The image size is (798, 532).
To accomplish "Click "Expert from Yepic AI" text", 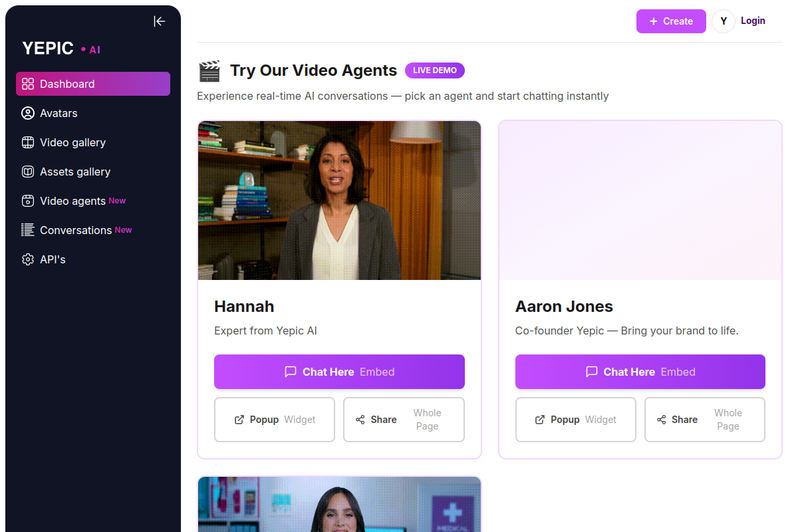I will coord(265,331).
